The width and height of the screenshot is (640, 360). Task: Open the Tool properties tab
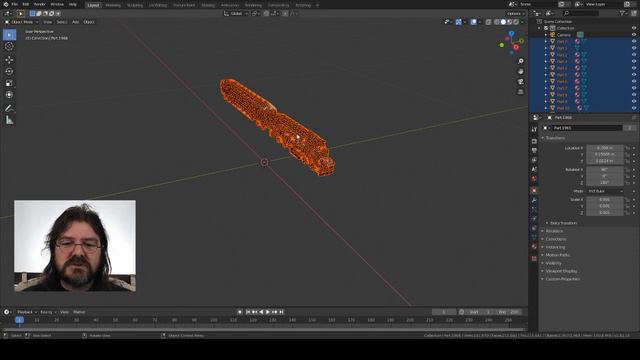tap(534, 129)
